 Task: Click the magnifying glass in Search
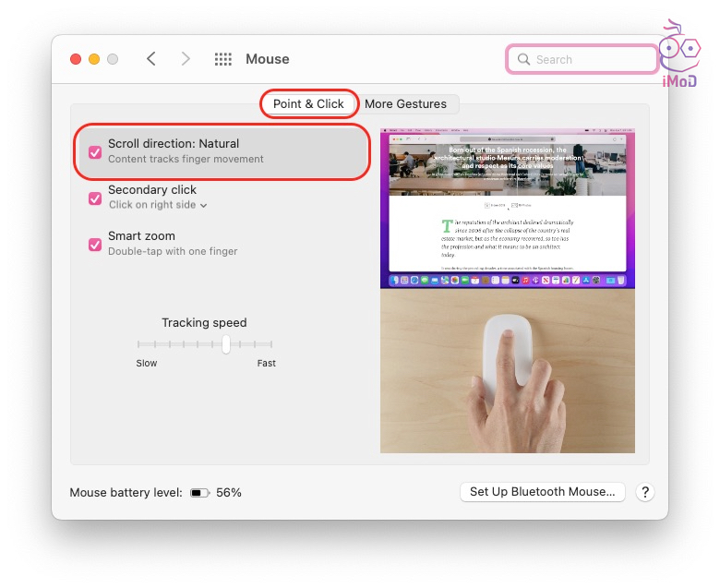click(524, 60)
